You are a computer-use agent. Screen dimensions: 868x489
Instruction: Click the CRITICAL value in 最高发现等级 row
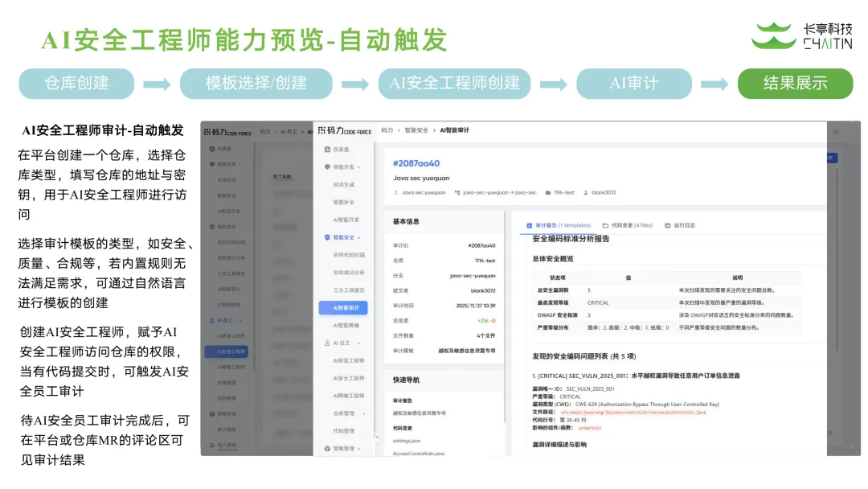pos(598,303)
